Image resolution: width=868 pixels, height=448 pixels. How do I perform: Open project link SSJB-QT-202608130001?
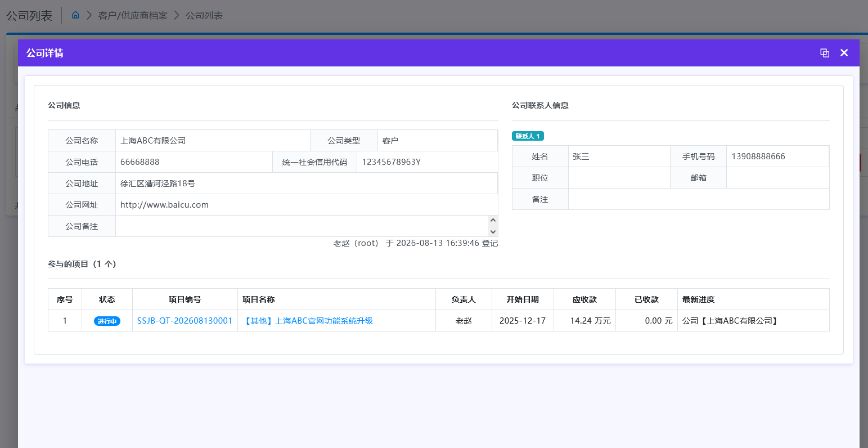point(185,321)
